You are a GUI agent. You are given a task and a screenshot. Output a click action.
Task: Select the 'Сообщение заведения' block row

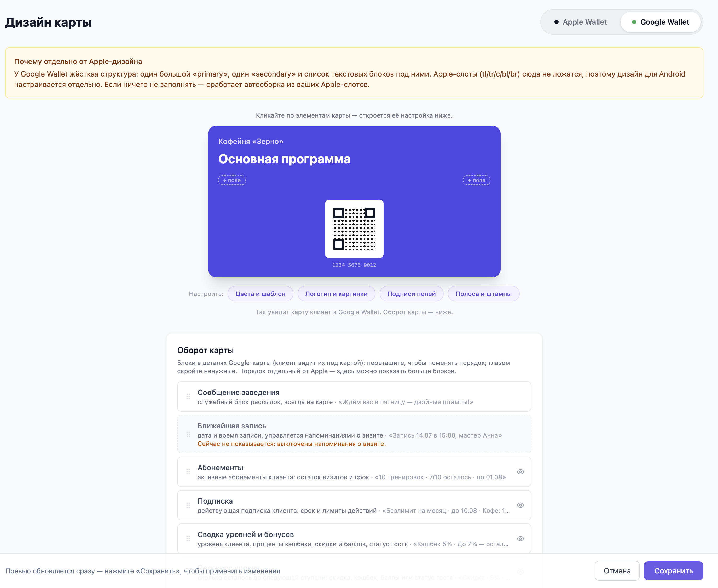click(x=354, y=397)
